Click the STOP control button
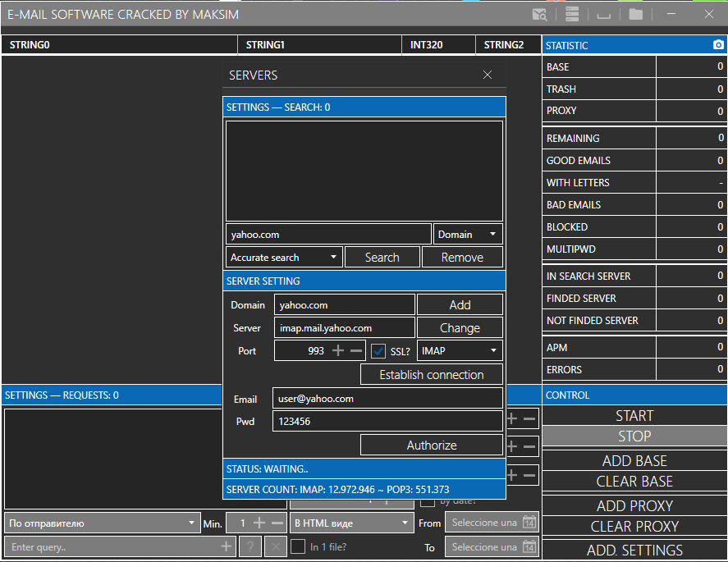 click(x=634, y=436)
